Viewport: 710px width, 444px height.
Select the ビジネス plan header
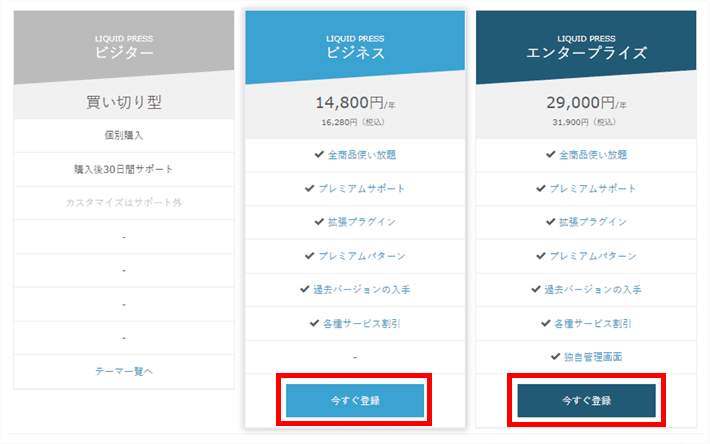pyautogui.click(x=355, y=48)
